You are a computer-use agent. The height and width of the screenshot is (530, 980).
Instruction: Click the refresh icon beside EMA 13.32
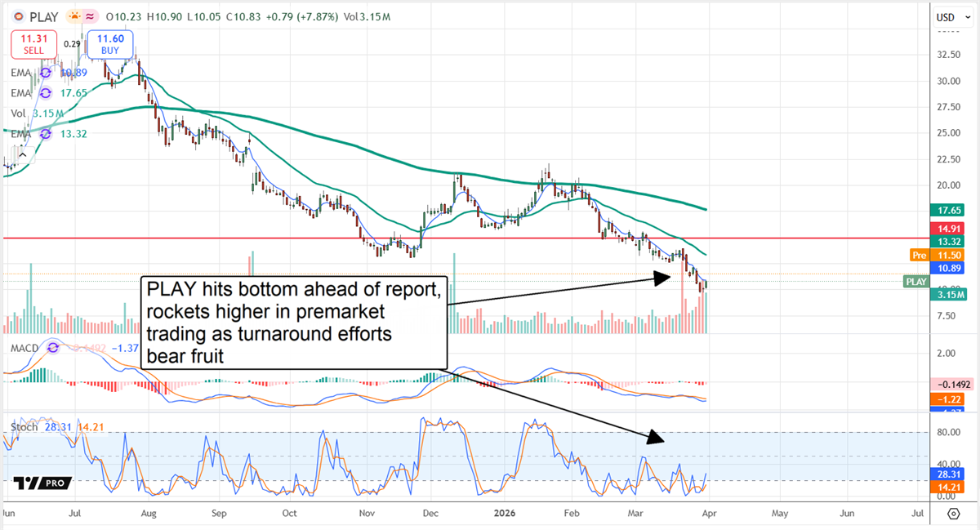pos(45,134)
